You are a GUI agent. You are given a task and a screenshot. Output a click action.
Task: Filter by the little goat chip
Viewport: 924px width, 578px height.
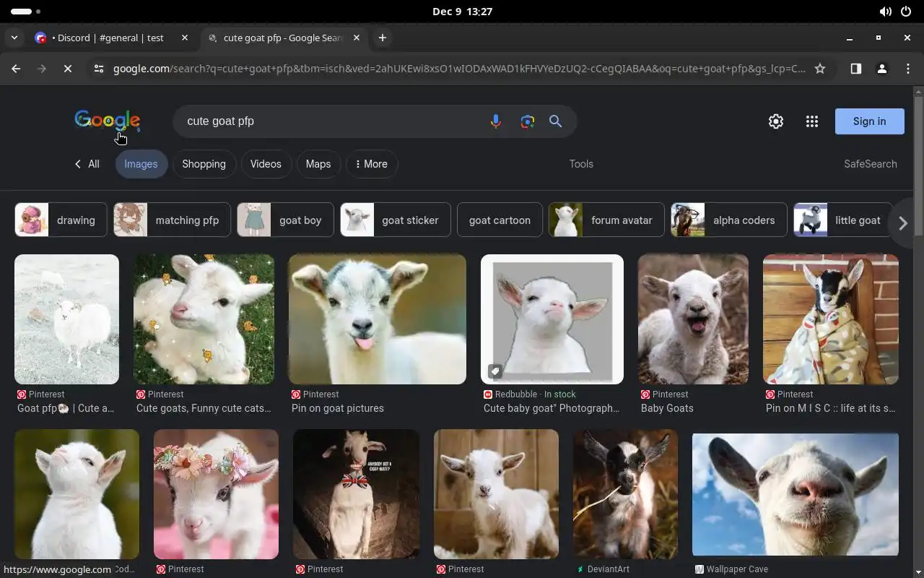click(x=842, y=220)
